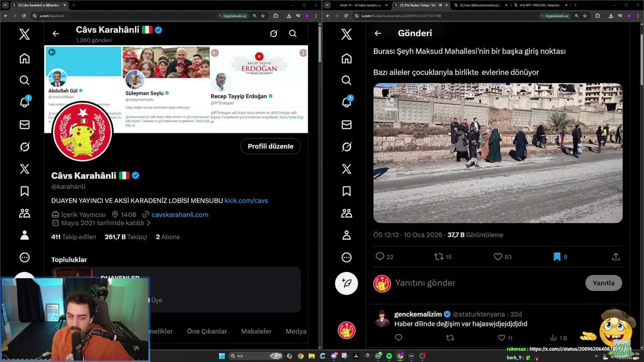
Task: Open kick.com/cavs link in bio
Action: coord(246,201)
